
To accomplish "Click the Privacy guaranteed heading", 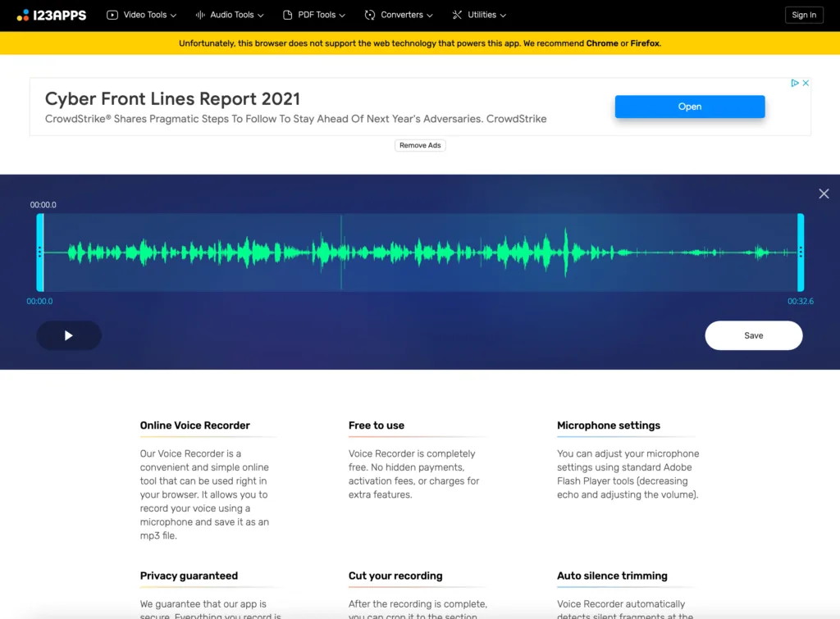I will pyautogui.click(x=189, y=576).
